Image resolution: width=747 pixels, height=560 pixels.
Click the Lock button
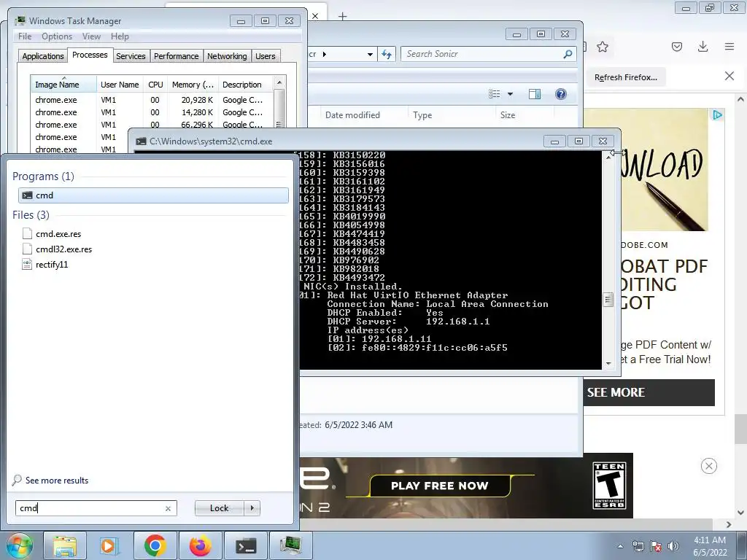[x=219, y=508]
